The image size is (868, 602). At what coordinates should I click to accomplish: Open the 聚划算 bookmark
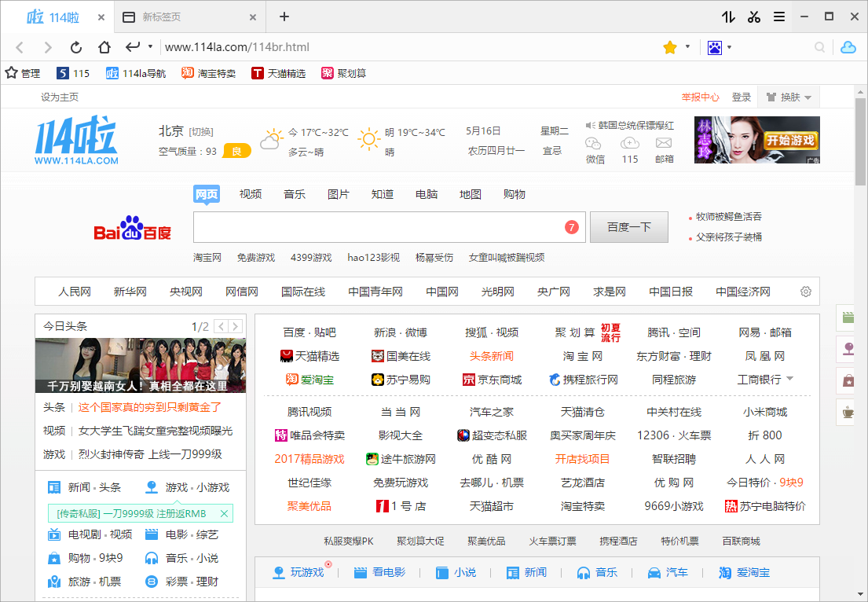pos(344,73)
